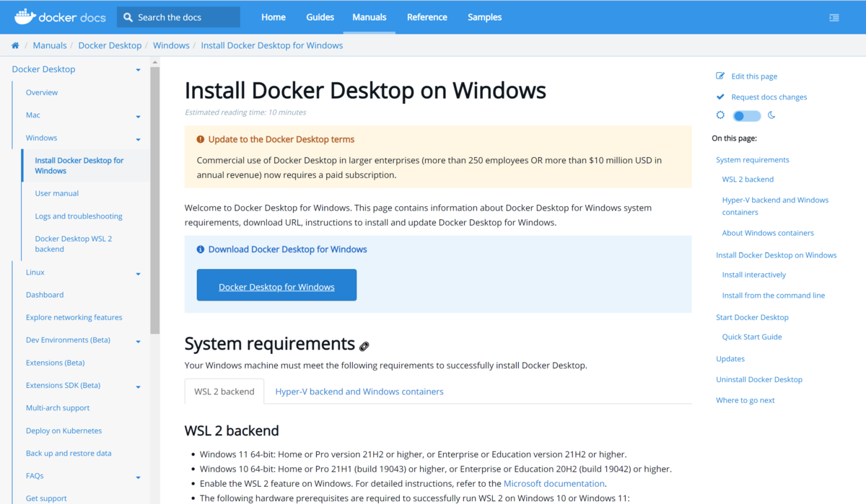Click Install Docker Desktop for Windows sidebar item

(79, 166)
